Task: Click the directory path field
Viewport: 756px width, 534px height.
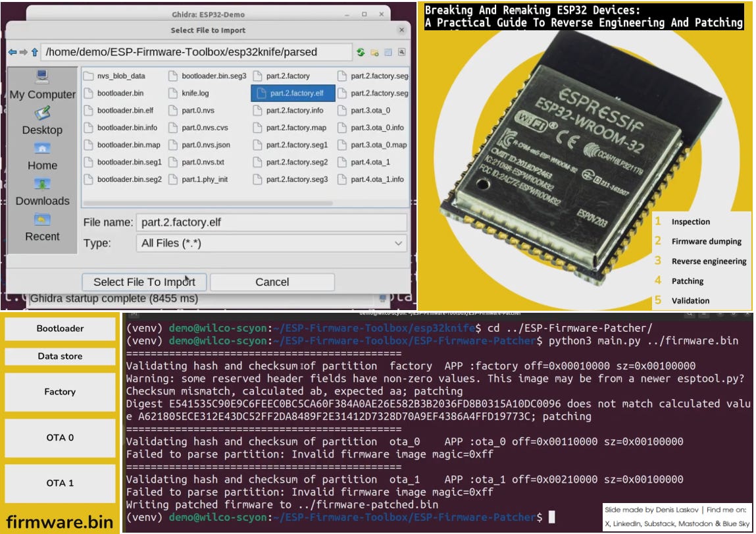Action: pyautogui.click(x=196, y=52)
